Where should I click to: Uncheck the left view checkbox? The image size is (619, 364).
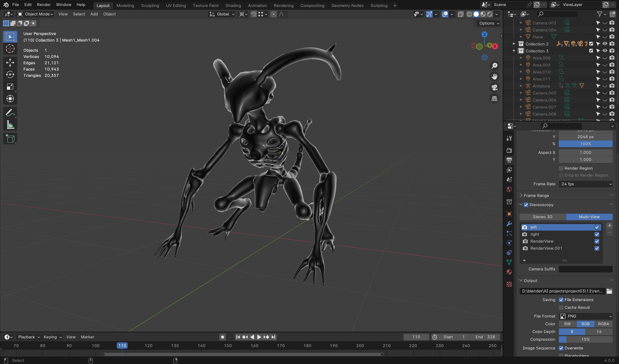[597, 227]
